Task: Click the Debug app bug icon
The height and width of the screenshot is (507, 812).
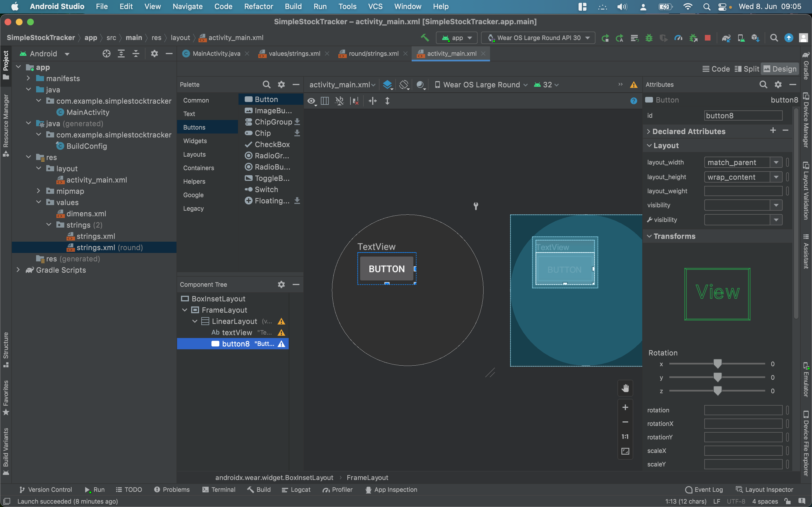Action: click(x=649, y=38)
